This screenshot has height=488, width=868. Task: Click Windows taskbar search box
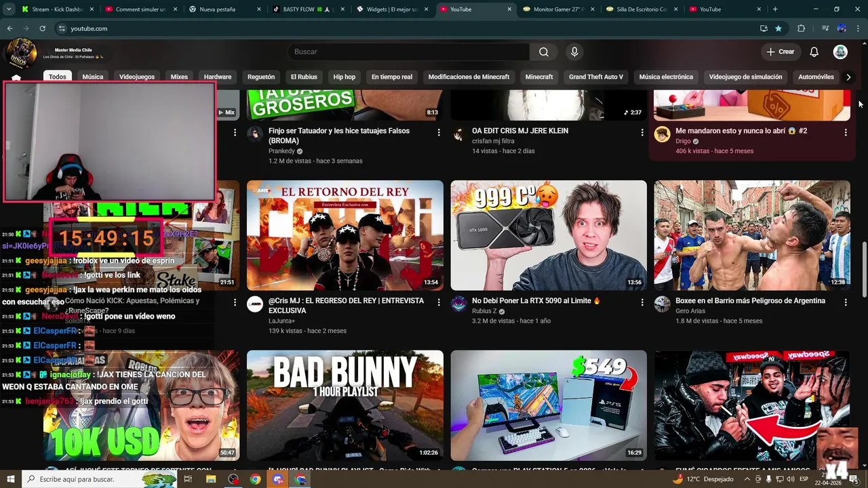point(99,479)
